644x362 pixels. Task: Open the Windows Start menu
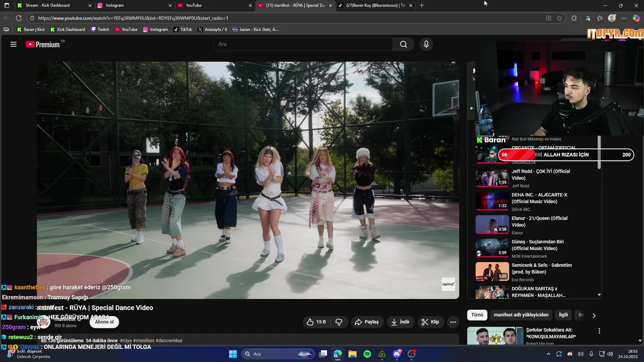233,354
